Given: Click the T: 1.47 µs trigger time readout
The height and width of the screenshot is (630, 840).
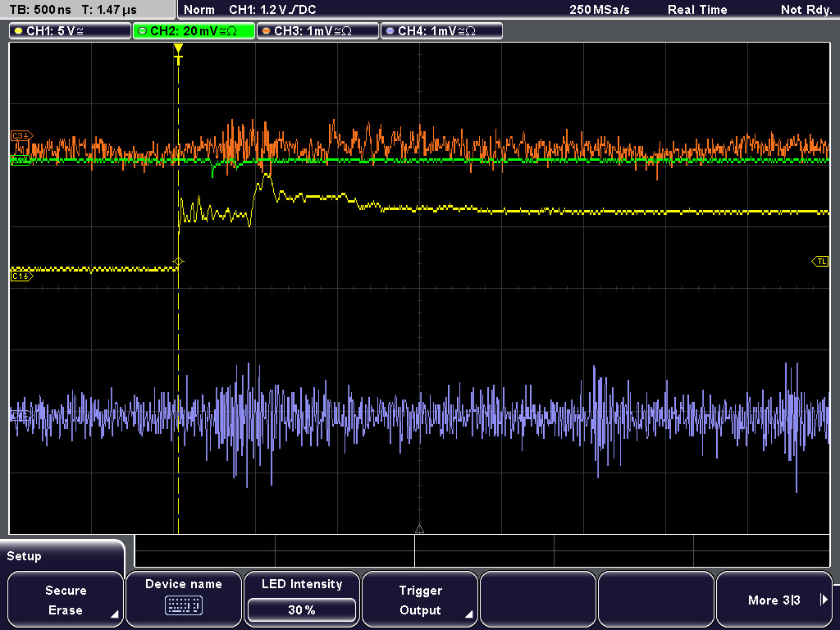Looking at the screenshot, I should 109,10.
